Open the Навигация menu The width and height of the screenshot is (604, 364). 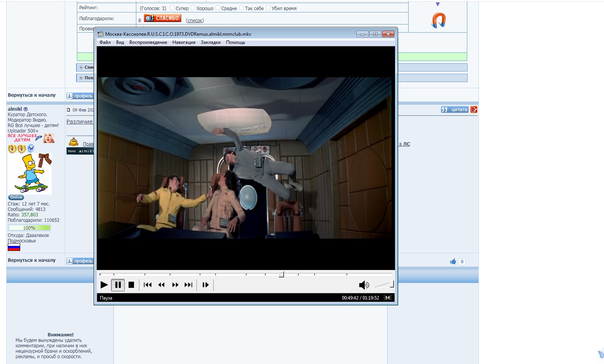[184, 42]
